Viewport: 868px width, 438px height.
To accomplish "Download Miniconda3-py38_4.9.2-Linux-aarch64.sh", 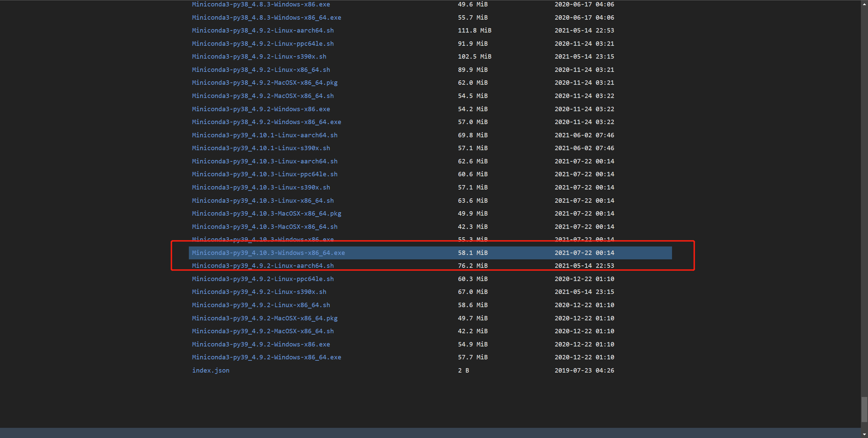I will [263, 31].
